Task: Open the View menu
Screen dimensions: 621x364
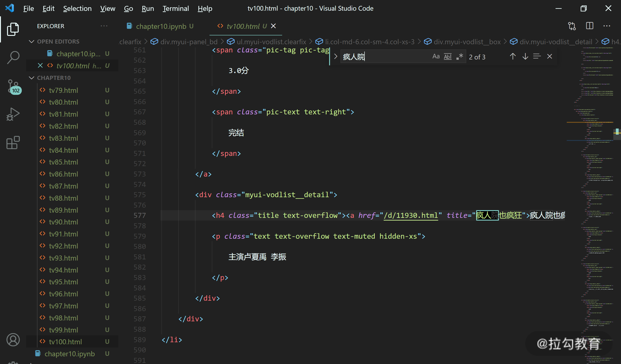Action: pos(107,8)
